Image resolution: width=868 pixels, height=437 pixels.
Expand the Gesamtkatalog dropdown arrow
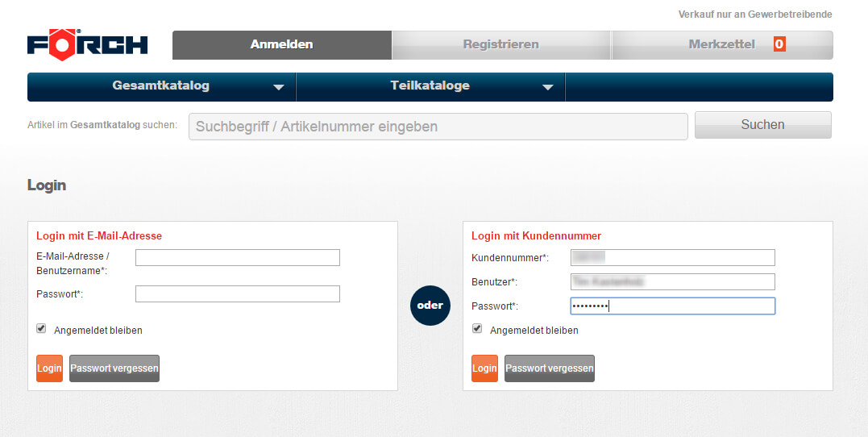[x=279, y=87]
